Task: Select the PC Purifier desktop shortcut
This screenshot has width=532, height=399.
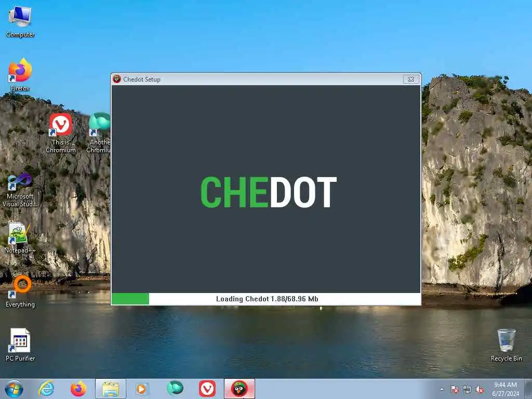Action: point(20,345)
